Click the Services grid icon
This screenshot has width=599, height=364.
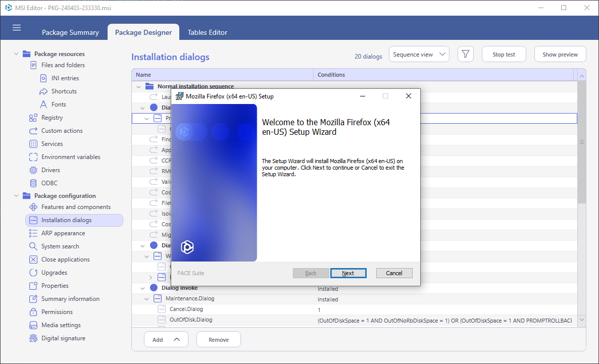click(x=33, y=144)
